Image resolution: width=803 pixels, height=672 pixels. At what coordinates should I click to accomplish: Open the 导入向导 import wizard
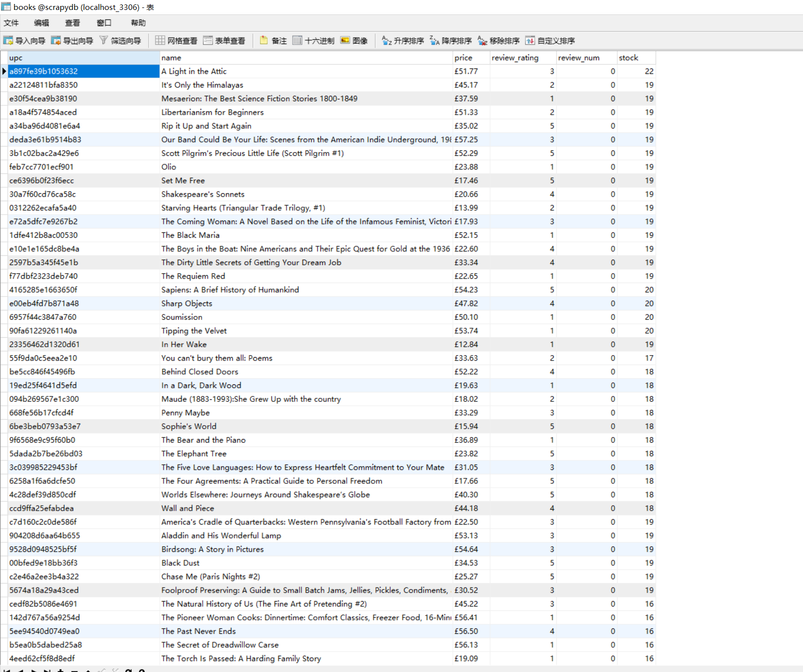pyautogui.click(x=24, y=41)
